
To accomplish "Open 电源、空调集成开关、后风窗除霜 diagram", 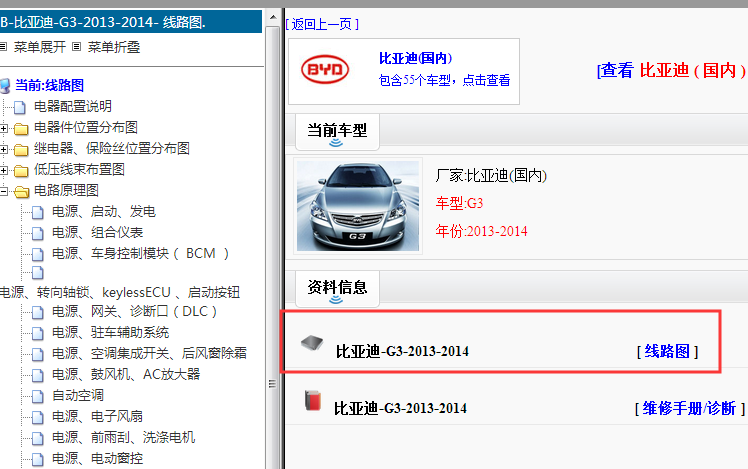I will [149, 354].
